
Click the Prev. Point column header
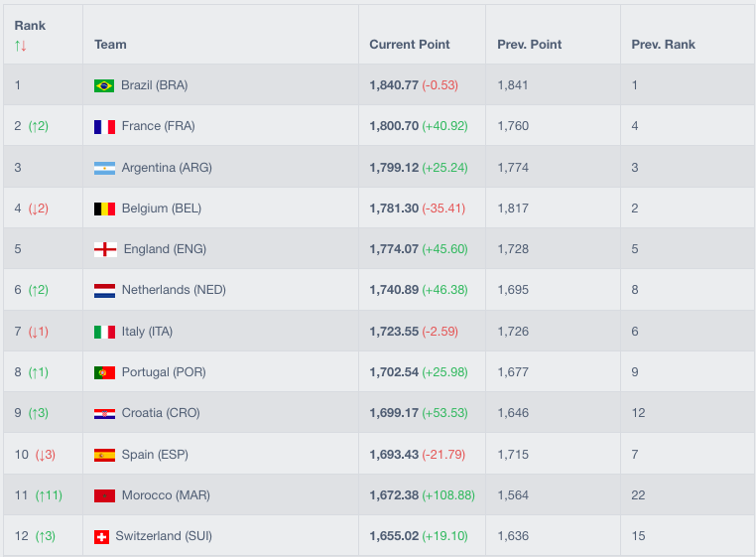point(529,45)
